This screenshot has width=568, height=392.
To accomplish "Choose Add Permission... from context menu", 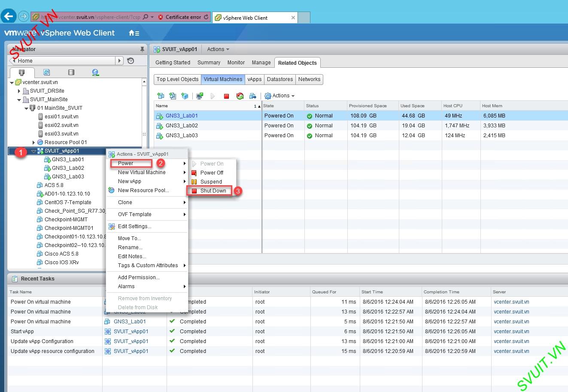I will (147, 277).
